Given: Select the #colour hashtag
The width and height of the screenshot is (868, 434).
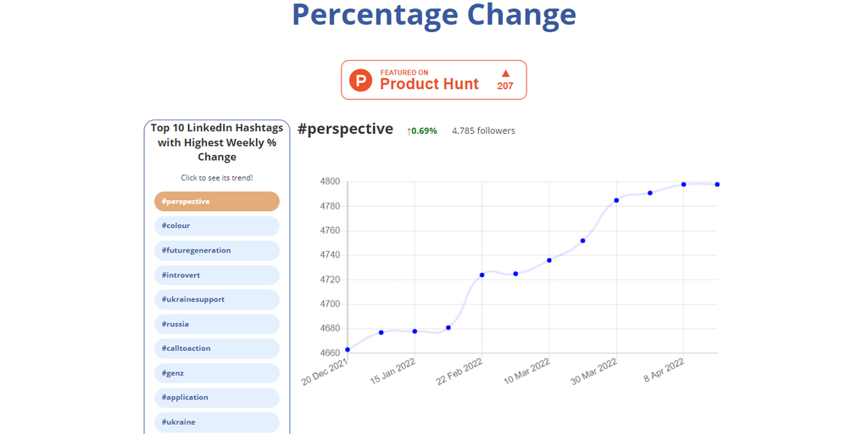Looking at the screenshot, I should click(217, 226).
